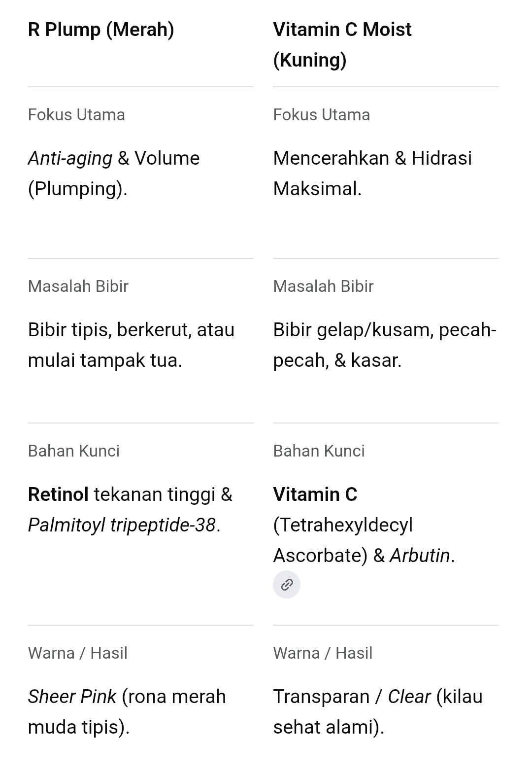Image resolution: width=532 pixels, height=777 pixels.
Task: Click the Sheer Pink result text
Action: pos(127,712)
